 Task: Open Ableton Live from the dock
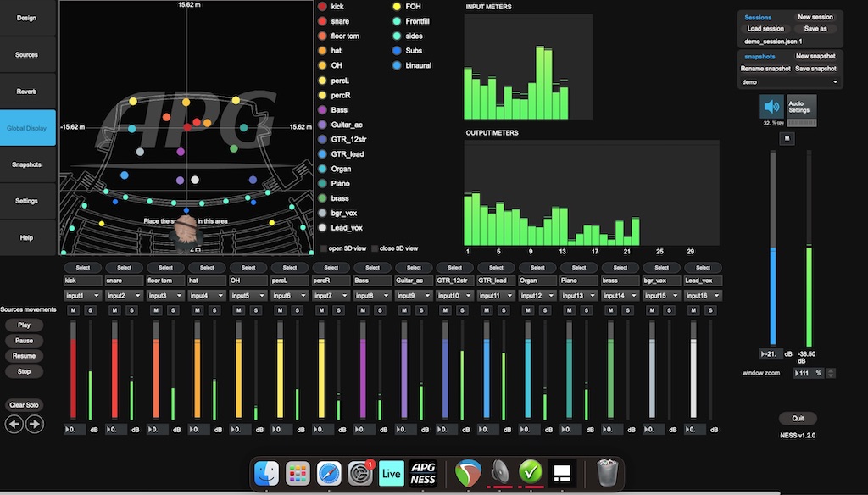pos(391,473)
